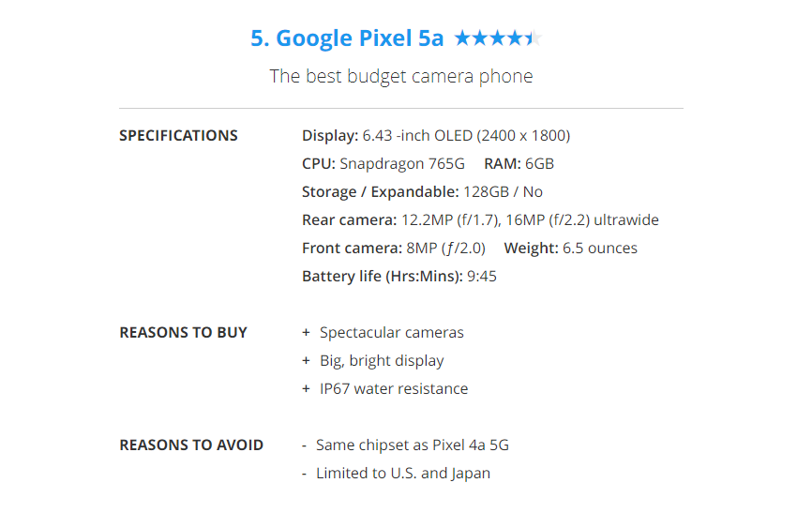Click the plus icon beside IP67 water resistance
Image resolution: width=812 pixels, height=513 pixels.
[x=306, y=389]
